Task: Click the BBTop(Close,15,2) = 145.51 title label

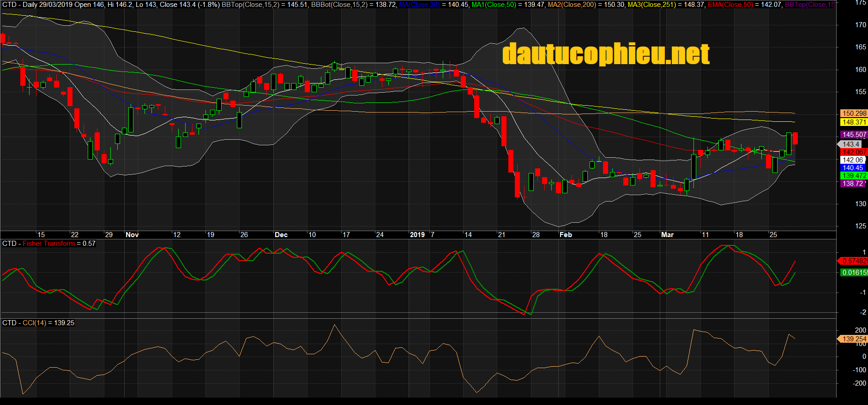Action: tap(265, 5)
